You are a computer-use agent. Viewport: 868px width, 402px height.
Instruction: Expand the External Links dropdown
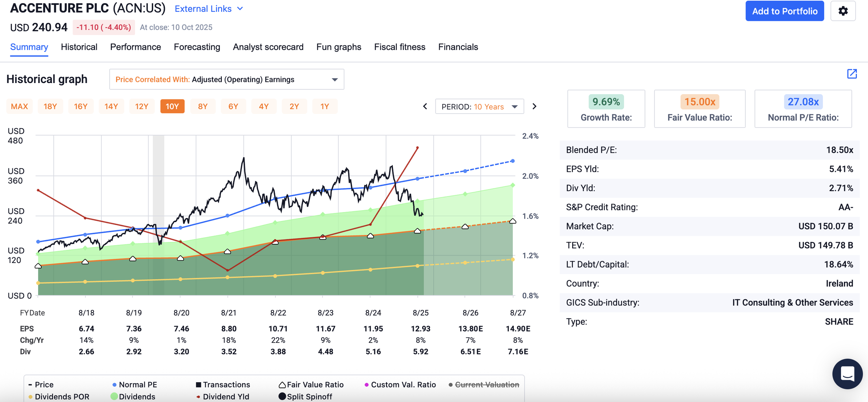coord(209,9)
